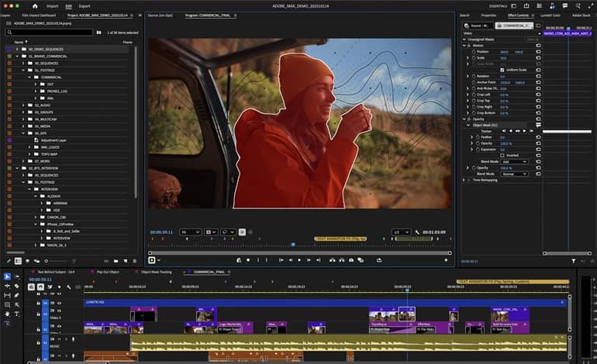Click the Import button in the header
This screenshot has height=364, width=597.
pos(53,5)
